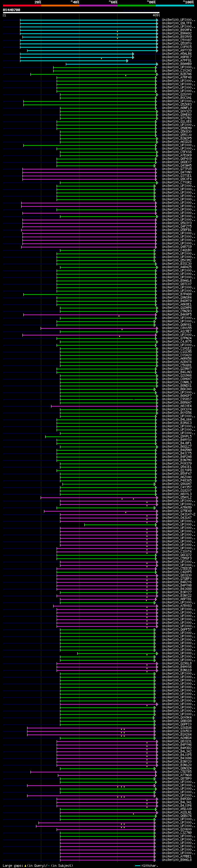Click the red 20% identity color segment
The height and width of the screenshot is (868, 197).
coord(22,6)
